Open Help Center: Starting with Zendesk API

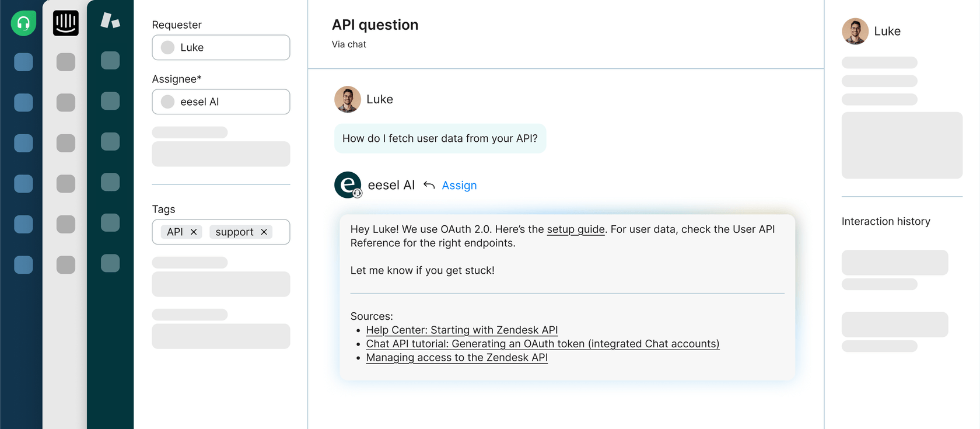(461, 330)
